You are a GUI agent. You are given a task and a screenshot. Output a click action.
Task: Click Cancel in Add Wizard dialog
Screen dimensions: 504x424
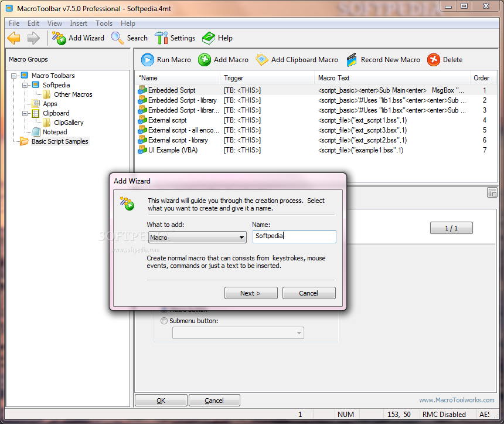click(309, 293)
